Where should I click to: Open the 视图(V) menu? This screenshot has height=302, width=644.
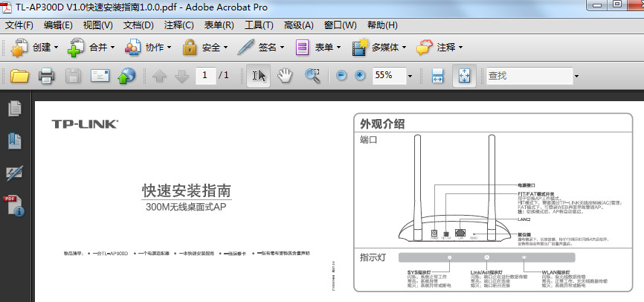97,25
